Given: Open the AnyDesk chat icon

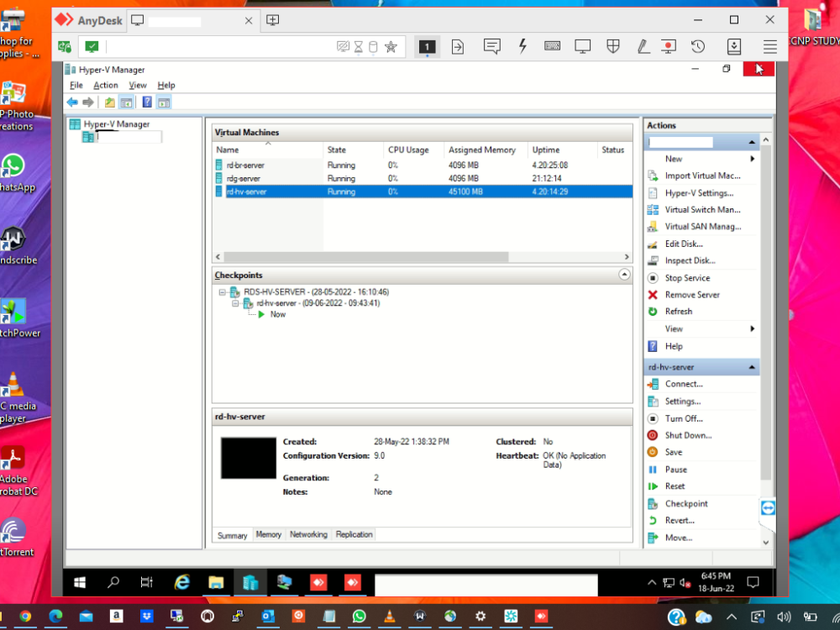Looking at the screenshot, I should (x=492, y=46).
